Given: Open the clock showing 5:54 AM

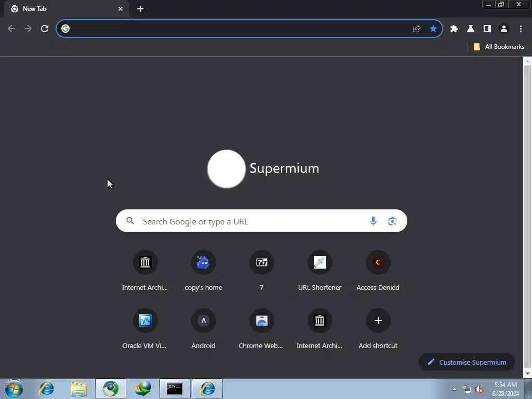Looking at the screenshot, I should (x=506, y=389).
